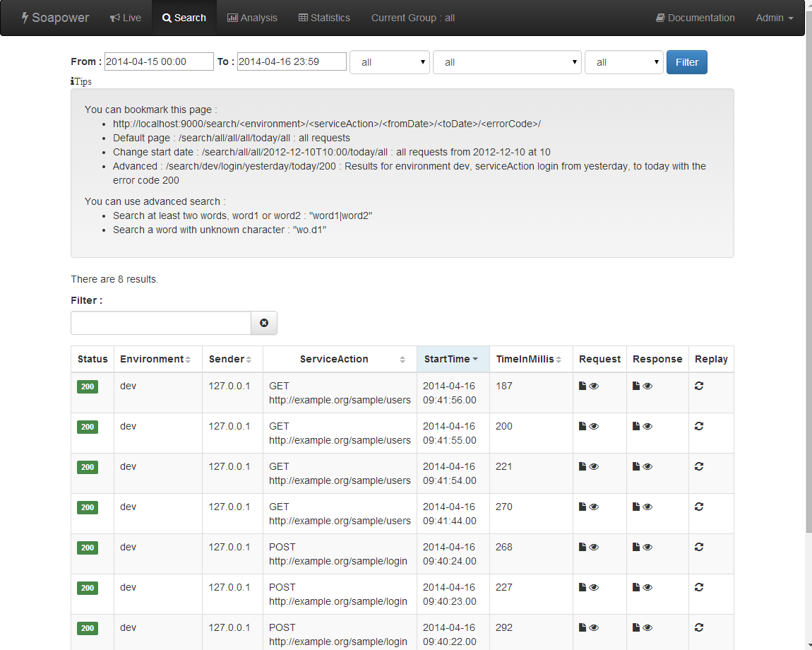Image resolution: width=812 pixels, height=650 pixels.
Task: Click 200 status badge in first row
Action: pos(88,386)
